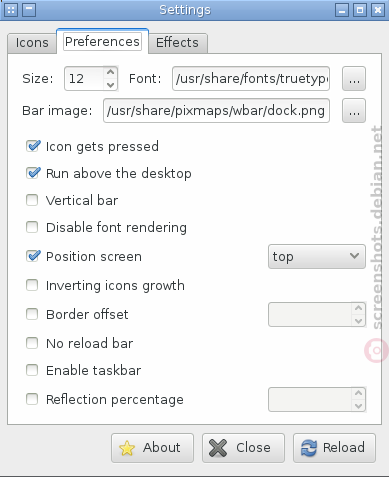Switch to the Effects tab

tap(177, 43)
